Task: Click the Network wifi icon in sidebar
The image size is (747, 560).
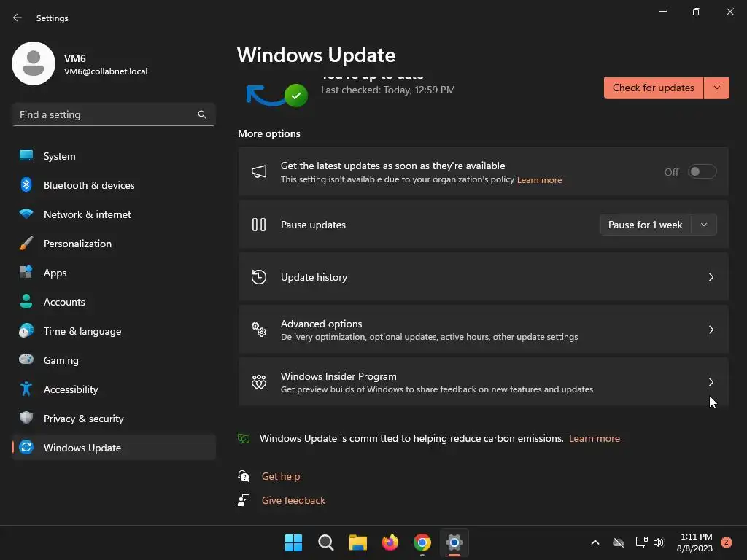Action: tap(26, 214)
